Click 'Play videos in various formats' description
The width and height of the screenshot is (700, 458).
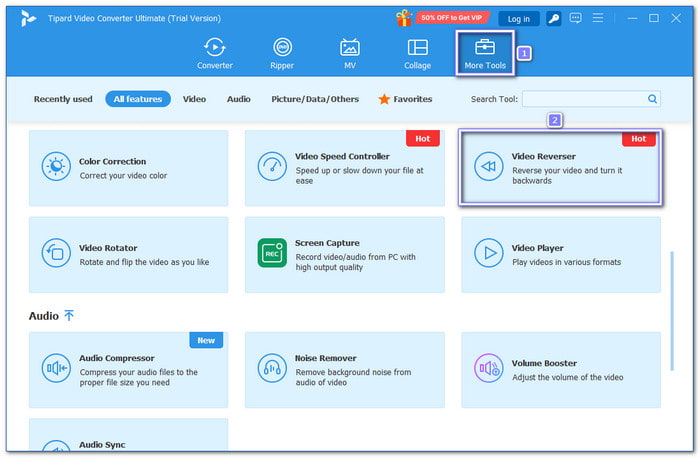click(x=567, y=262)
